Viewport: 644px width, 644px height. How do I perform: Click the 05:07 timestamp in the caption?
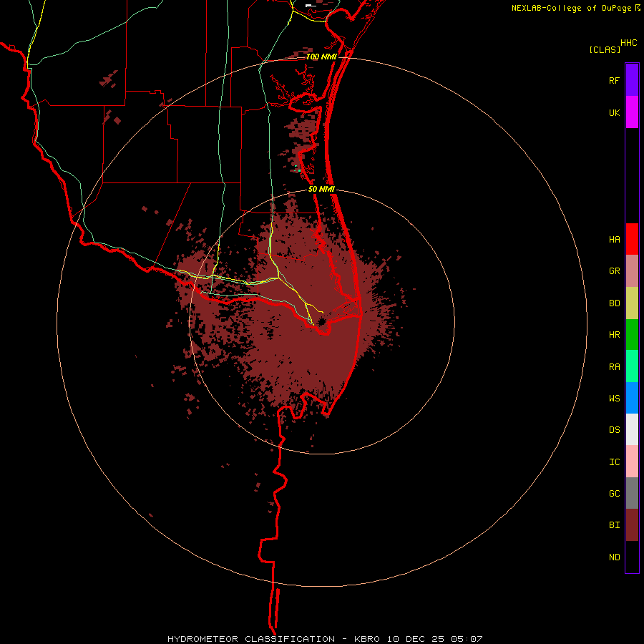pos(466,639)
